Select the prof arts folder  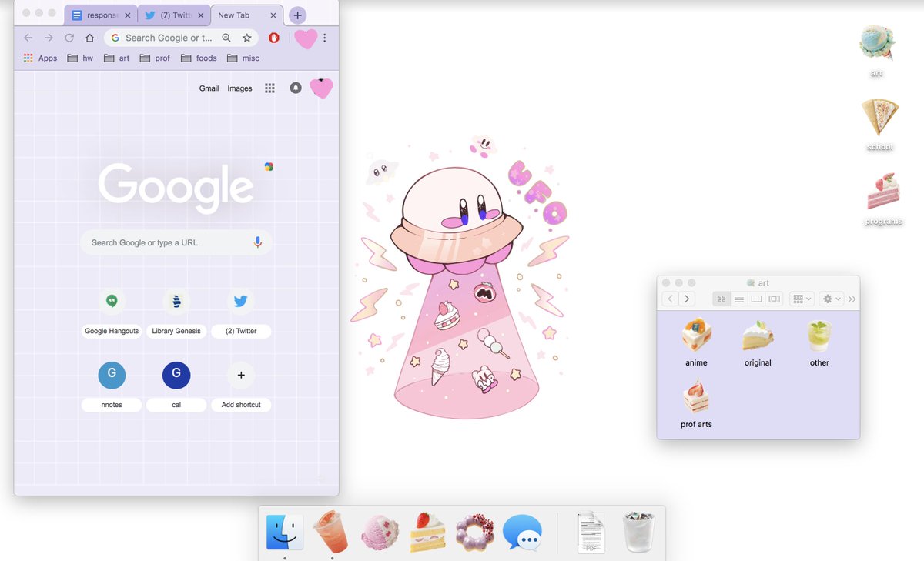696,404
